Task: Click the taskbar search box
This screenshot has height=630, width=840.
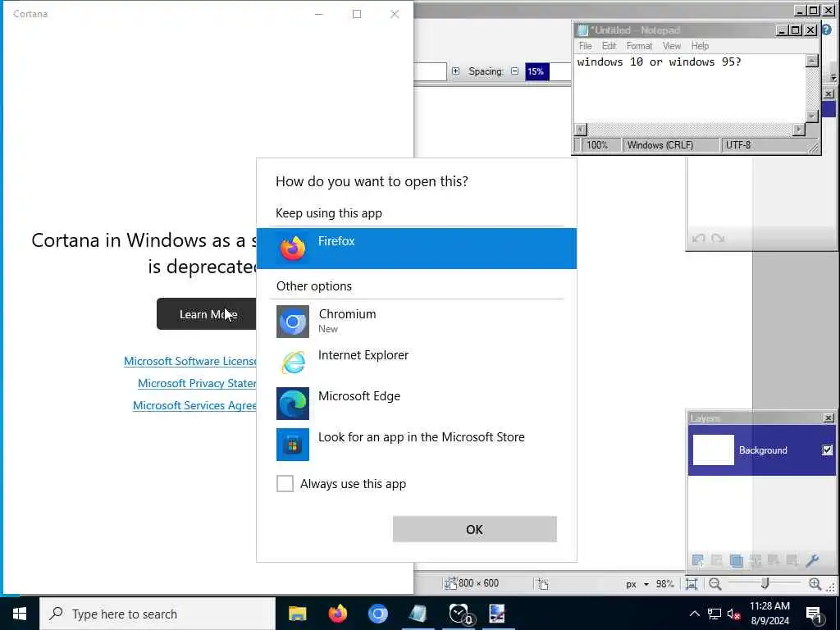Action: coord(157,614)
